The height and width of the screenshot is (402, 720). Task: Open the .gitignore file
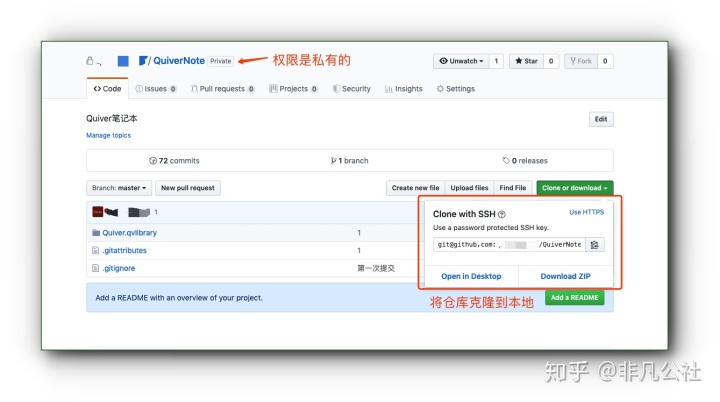118,268
